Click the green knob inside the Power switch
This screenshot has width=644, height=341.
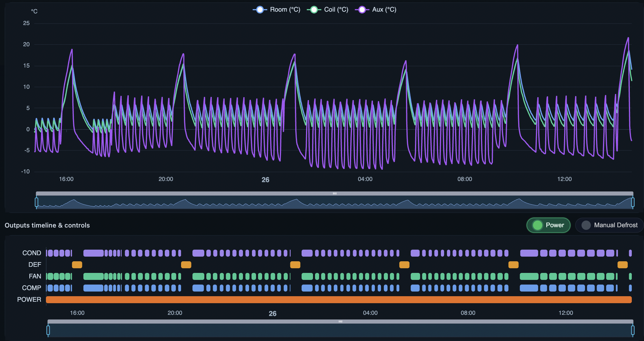[x=538, y=225]
